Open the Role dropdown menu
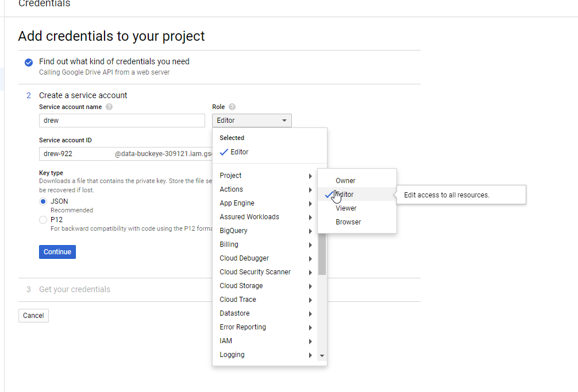 pyautogui.click(x=252, y=121)
